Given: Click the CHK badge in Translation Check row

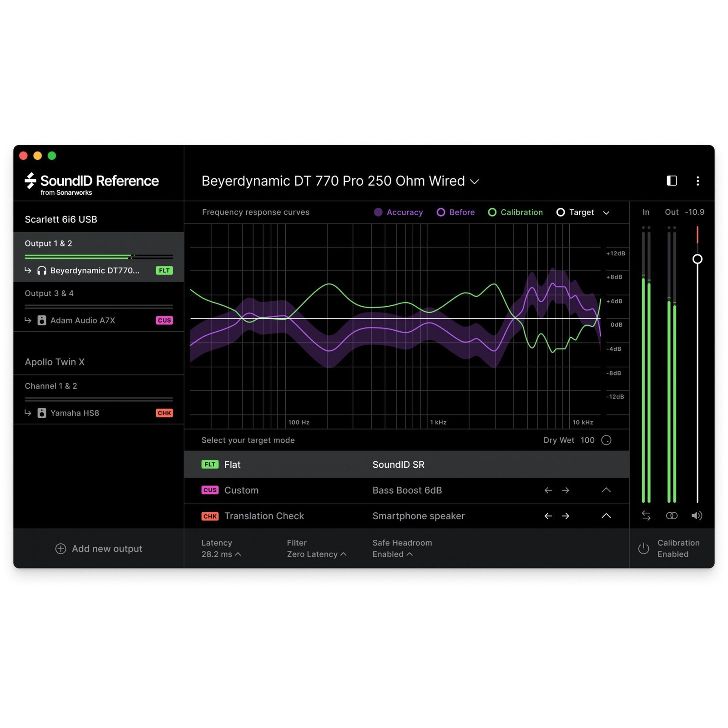Looking at the screenshot, I should click(210, 516).
